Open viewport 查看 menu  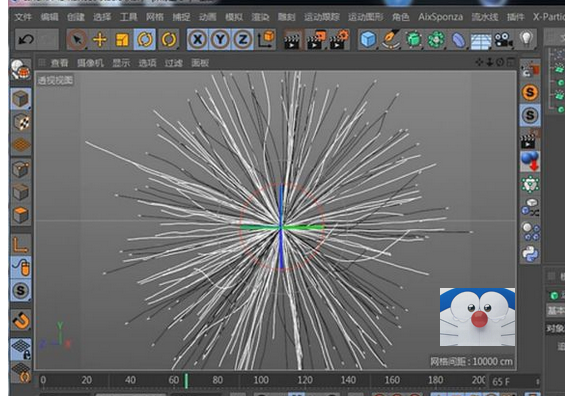tap(59, 63)
